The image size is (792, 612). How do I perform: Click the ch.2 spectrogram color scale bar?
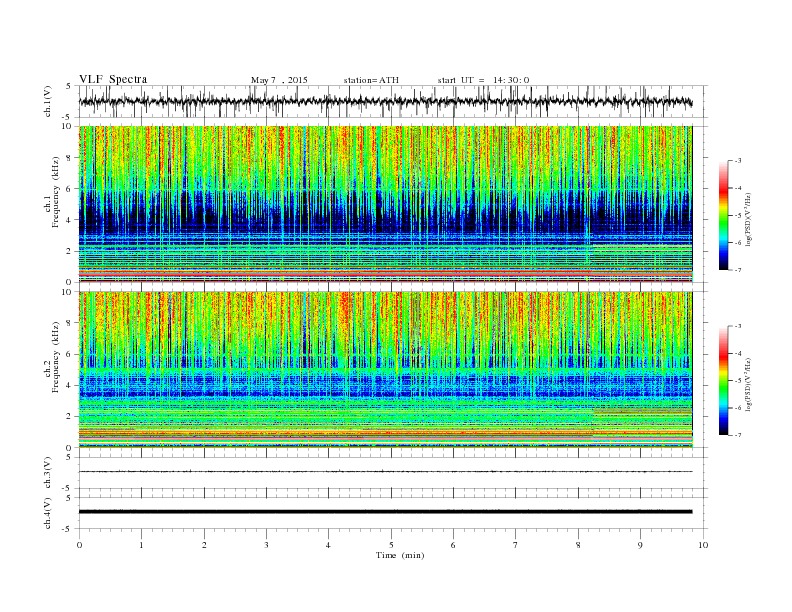723,381
